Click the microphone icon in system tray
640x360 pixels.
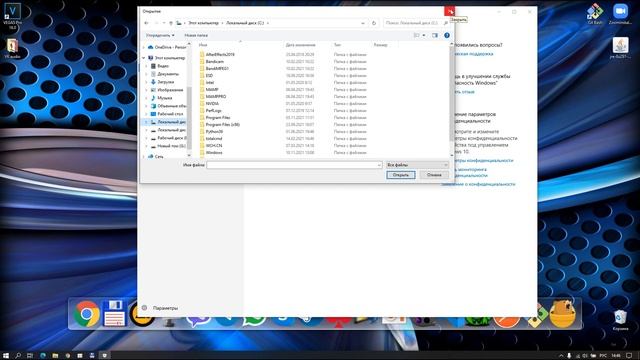(569, 356)
